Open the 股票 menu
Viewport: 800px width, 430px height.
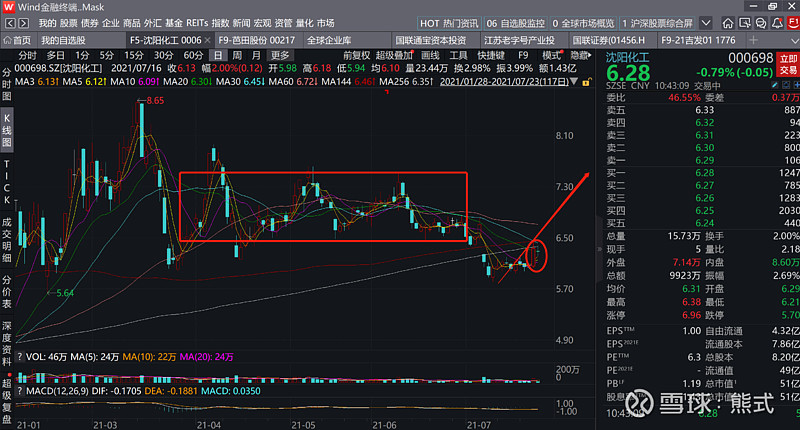click(68, 23)
